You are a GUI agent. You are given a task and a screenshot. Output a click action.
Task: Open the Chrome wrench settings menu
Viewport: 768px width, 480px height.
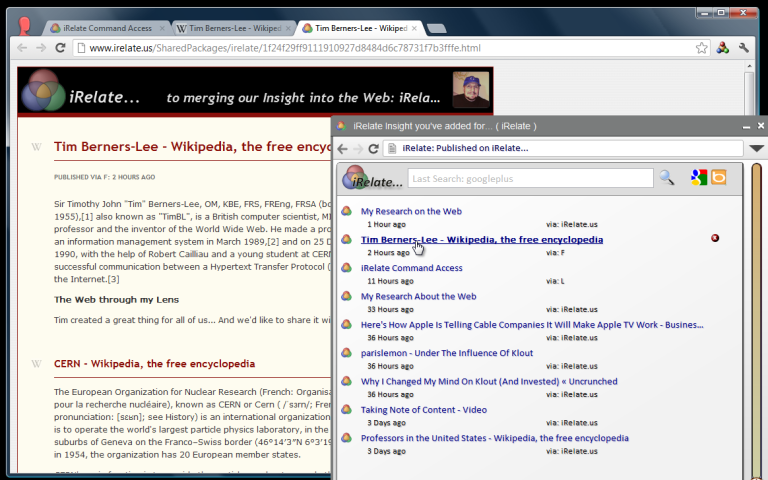(744, 48)
